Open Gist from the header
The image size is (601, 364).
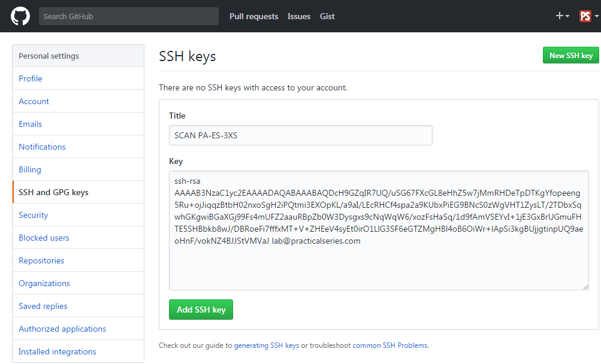(327, 16)
